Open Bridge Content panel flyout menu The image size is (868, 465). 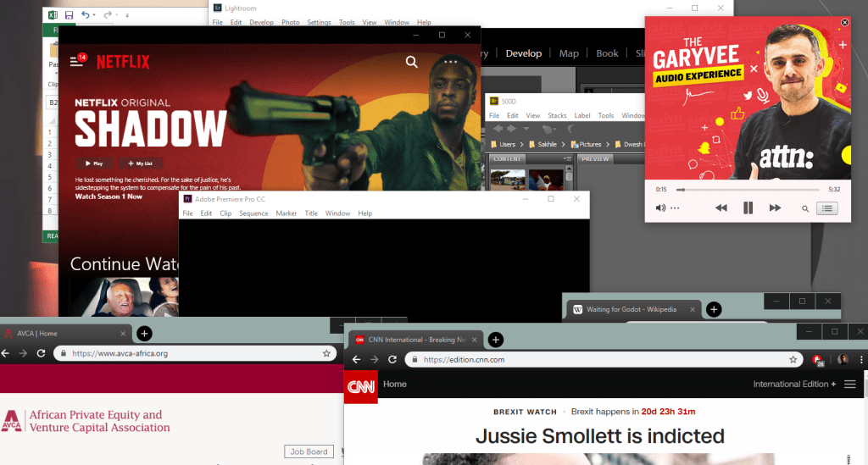(x=567, y=158)
